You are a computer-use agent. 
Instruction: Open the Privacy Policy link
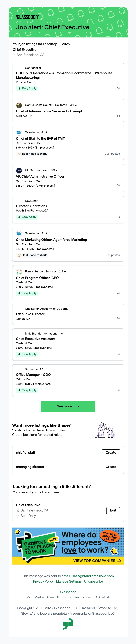click(43, 581)
